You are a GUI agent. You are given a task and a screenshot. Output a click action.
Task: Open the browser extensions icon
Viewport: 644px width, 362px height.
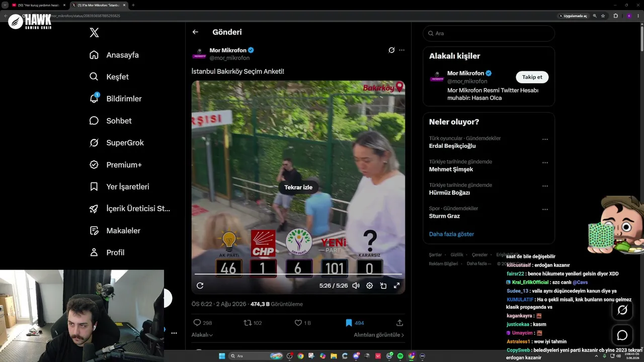click(615, 16)
